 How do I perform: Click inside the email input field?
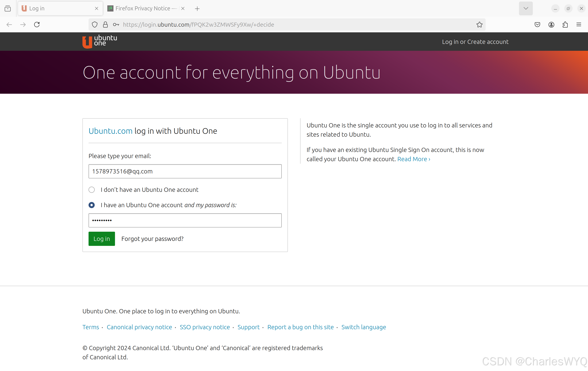(185, 171)
